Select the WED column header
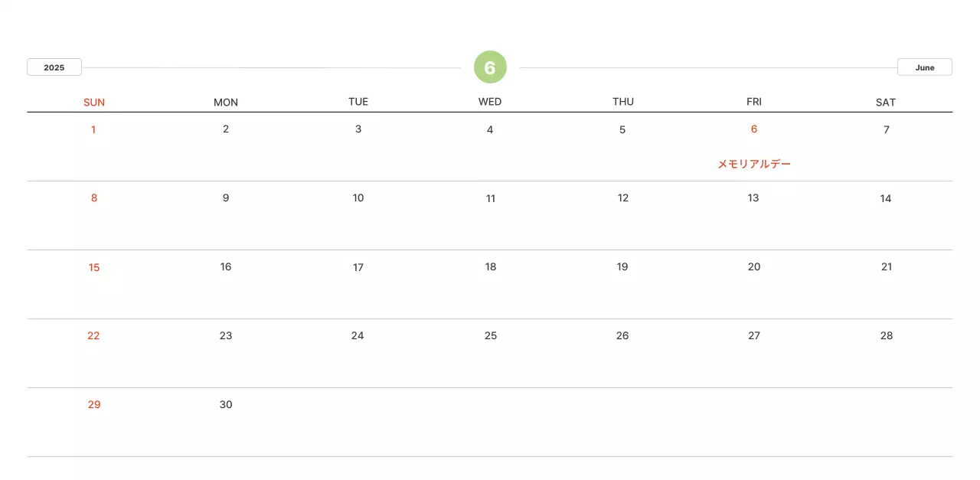The width and height of the screenshot is (980, 480). coord(490,102)
